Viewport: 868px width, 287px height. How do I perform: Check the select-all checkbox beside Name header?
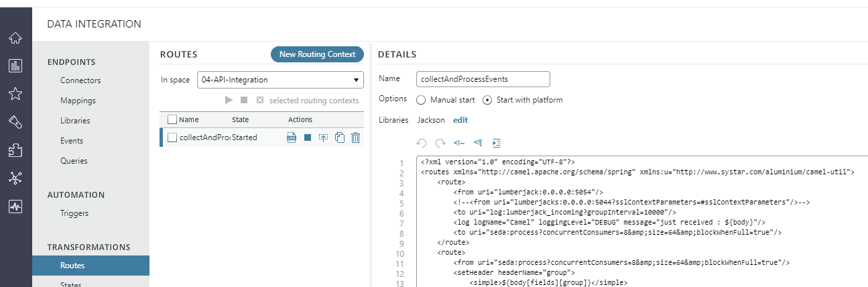pos(172,119)
